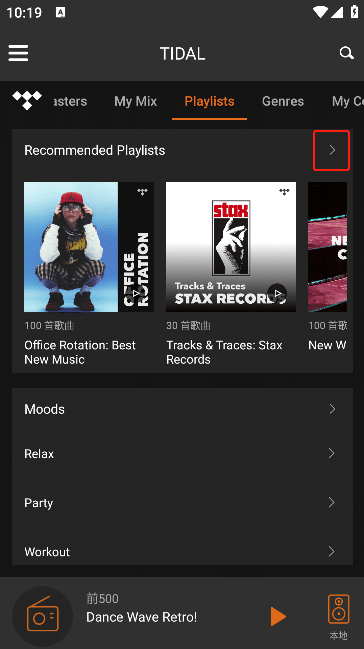Open the Relax playlists row
Image resolution: width=364 pixels, height=649 pixels.
point(182,454)
